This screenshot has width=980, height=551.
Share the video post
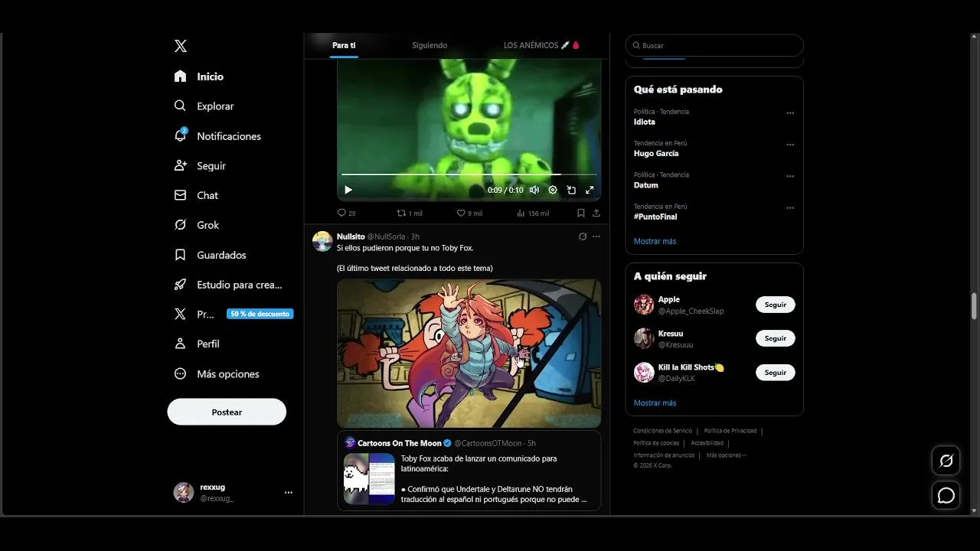pyautogui.click(x=596, y=213)
